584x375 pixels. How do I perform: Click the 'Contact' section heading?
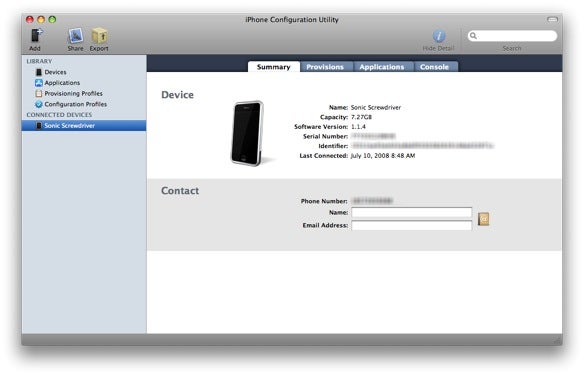tap(180, 191)
